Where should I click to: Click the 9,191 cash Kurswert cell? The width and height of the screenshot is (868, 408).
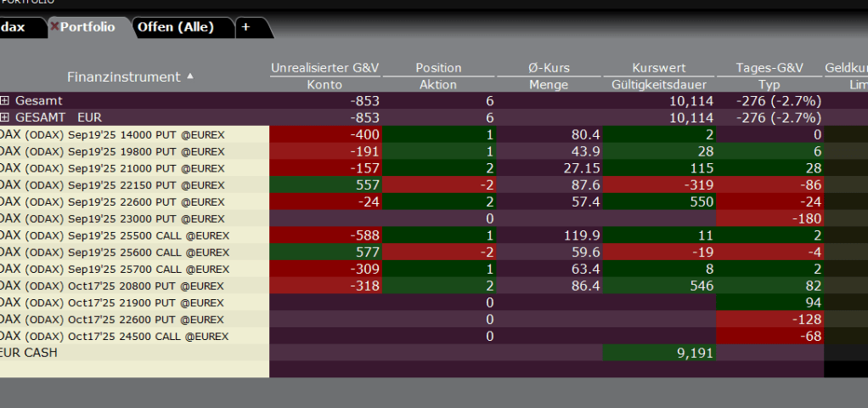[x=659, y=352]
